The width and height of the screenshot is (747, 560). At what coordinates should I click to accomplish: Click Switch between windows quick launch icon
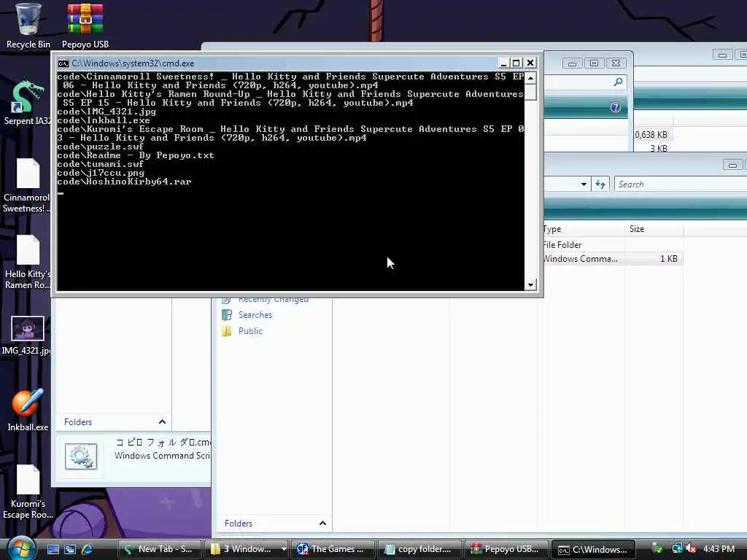point(70,549)
